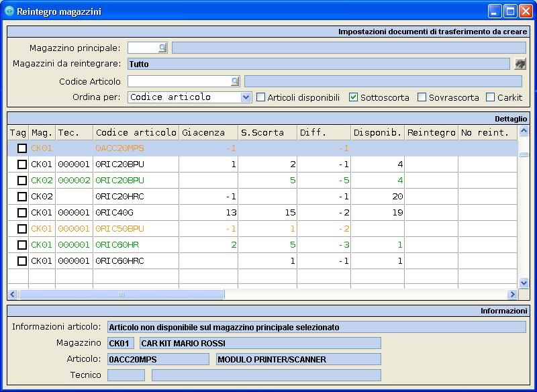This screenshot has height=392, width=537.
Task: Tag the 0RIC60HRC row checkbox
Action: (22, 261)
